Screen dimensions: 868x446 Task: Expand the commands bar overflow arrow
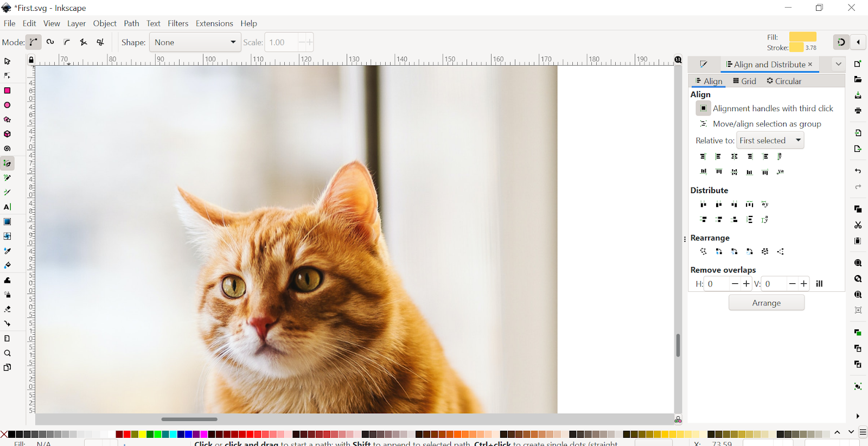(x=858, y=416)
